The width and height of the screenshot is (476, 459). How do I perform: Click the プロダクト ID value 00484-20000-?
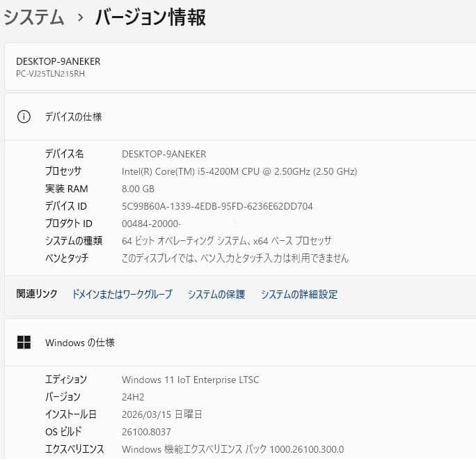[x=151, y=224]
